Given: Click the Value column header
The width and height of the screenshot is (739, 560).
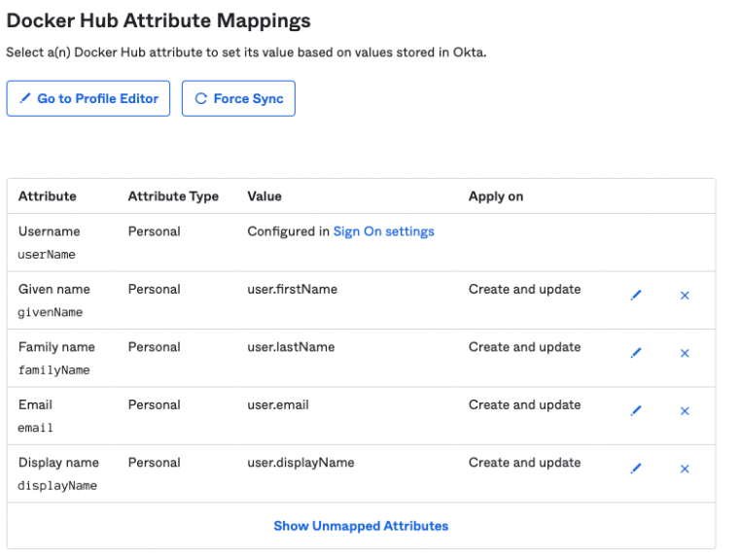Looking at the screenshot, I should coord(264,196).
